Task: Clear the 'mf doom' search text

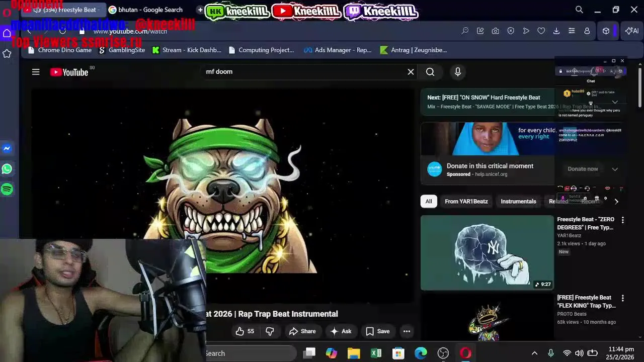Action: tap(411, 72)
